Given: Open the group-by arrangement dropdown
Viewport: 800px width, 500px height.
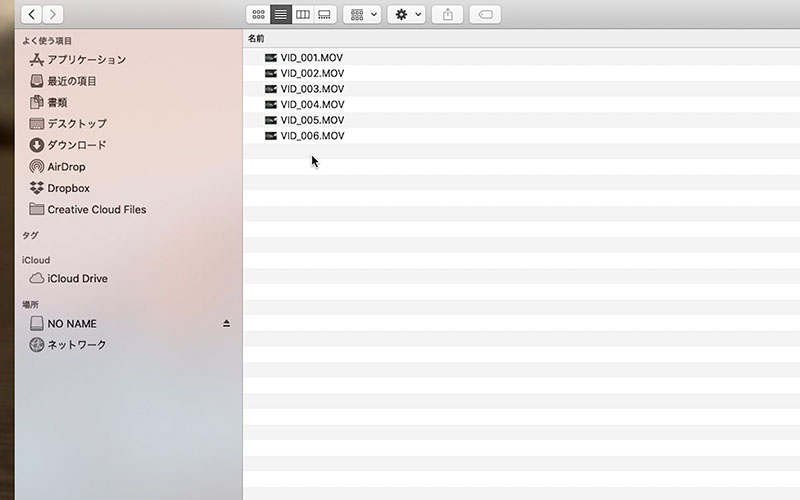Looking at the screenshot, I should [361, 14].
